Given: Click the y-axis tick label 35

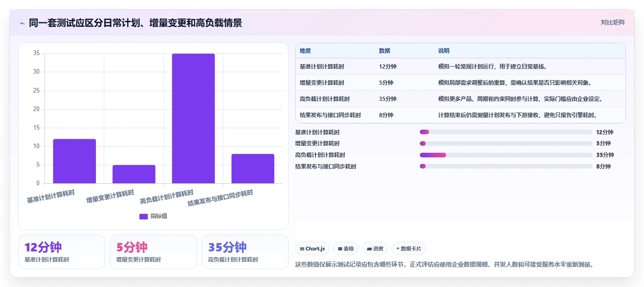Looking at the screenshot, I should tap(37, 53).
